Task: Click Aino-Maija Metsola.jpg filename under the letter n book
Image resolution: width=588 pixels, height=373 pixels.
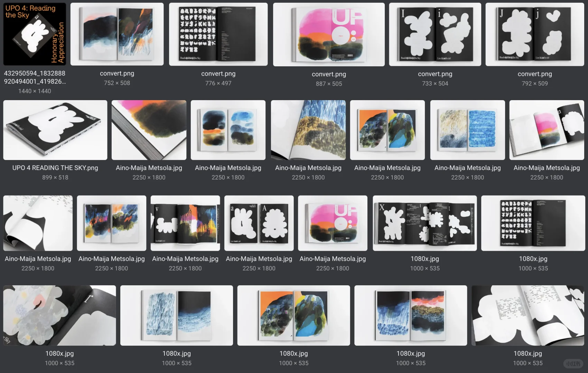Action: click(x=547, y=168)
